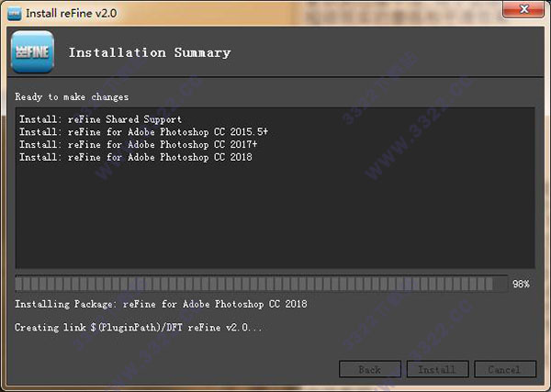Select the 'Photoshop CC 2015.5+' install line
The image size is (551, 392).
click(143, 132)
